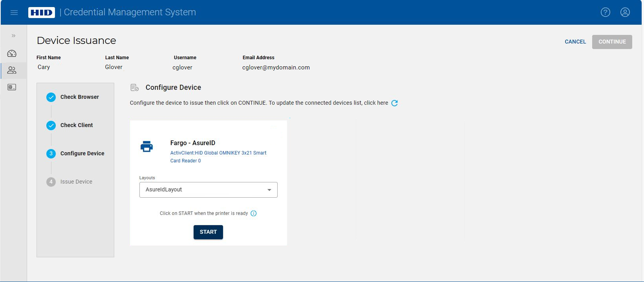
Task: Click the ActivClient OMNIKEY reader link text
Action: pyautogui.click(x=218, y=157)
